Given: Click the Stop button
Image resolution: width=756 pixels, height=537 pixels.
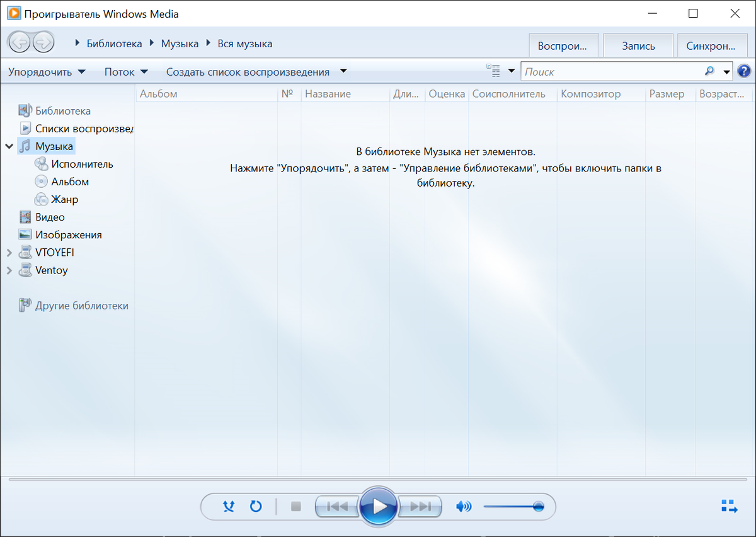Looking at the screenshot, I should 295,506.
